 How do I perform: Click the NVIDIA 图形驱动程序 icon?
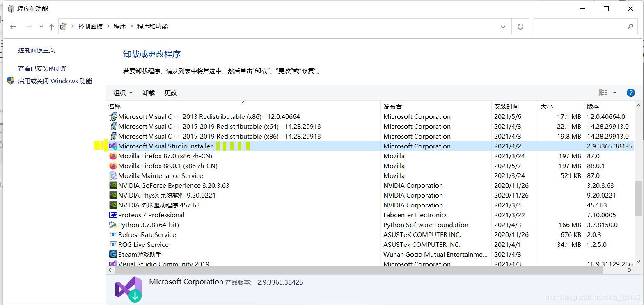[113, 205]
